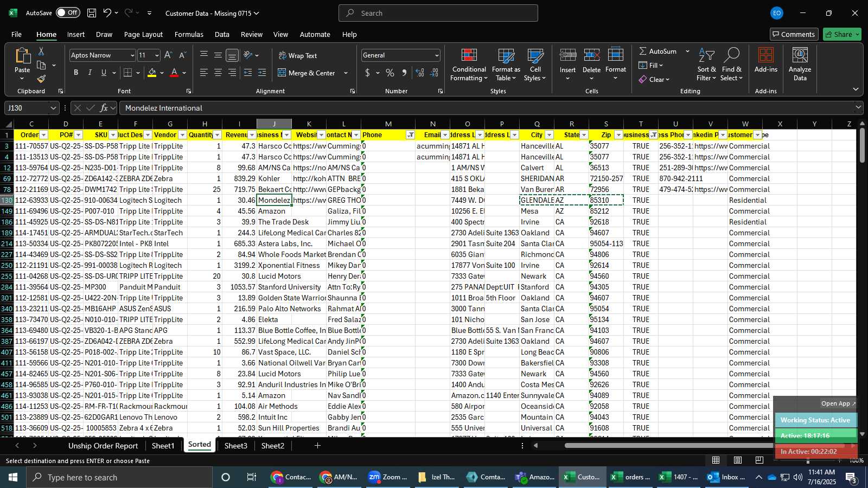
Task: Click Increase Indent icon
Action: pos(262,73)
